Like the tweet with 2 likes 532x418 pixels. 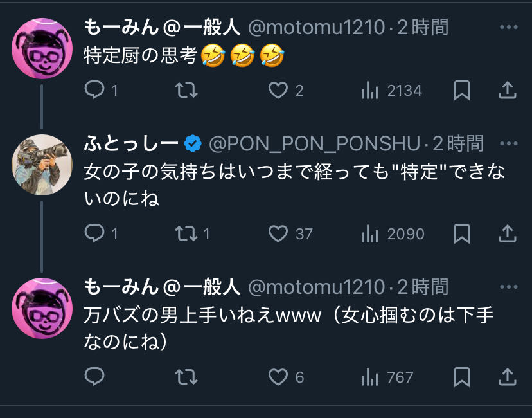click(278, 91)
